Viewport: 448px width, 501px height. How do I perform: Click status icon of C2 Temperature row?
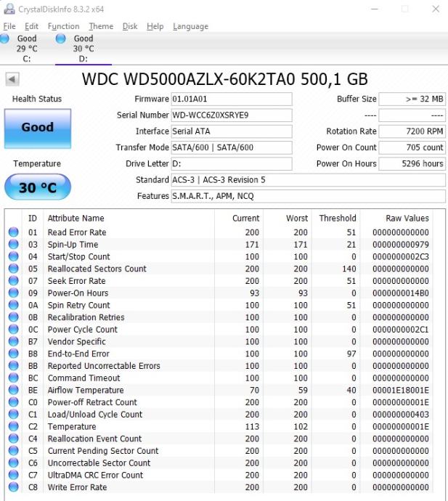pos(13,426)
